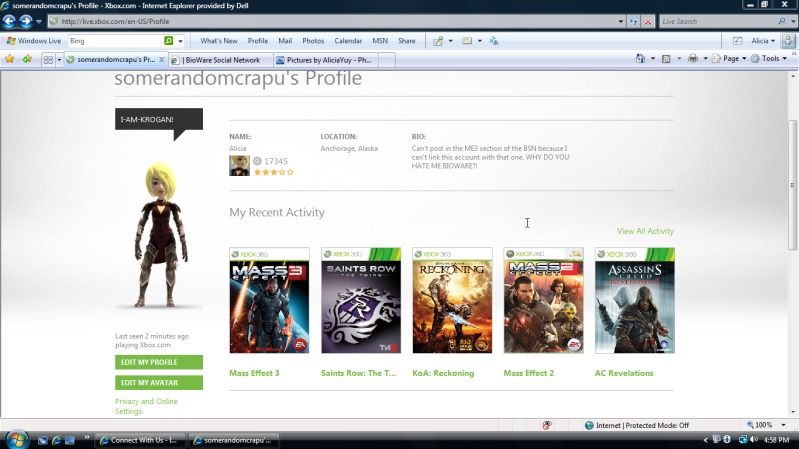799x449 pixels.
Task: Click the blonde Xbox avatar figure
Action: 161,234
